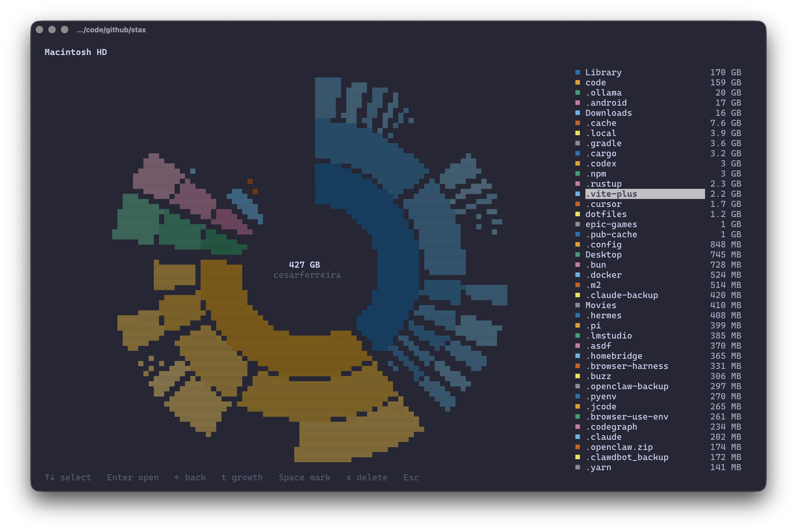Select the .bun entry
This screenshot has height=532, width=797.
point(658,265)
